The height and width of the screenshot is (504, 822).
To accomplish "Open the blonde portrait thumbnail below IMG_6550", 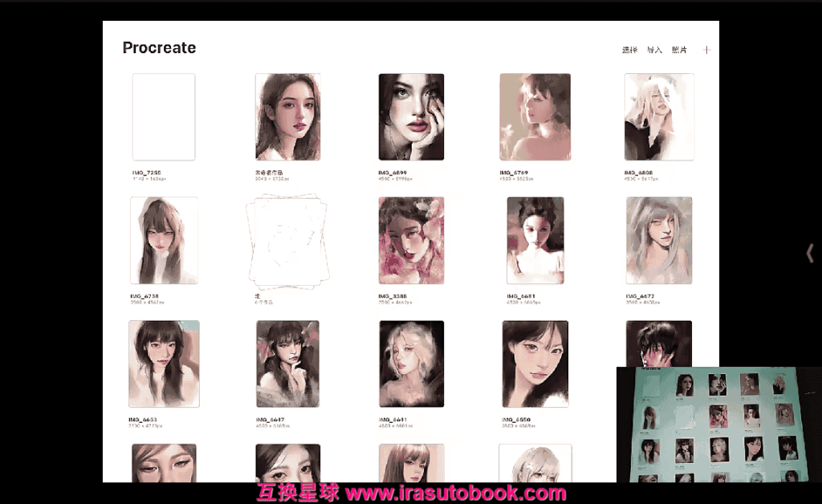I will 535,463.
